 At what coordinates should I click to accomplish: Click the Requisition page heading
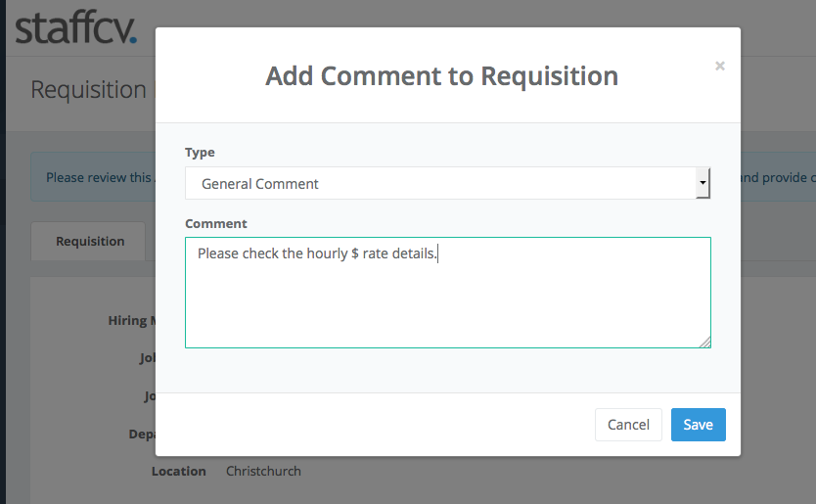pos(88,90)
